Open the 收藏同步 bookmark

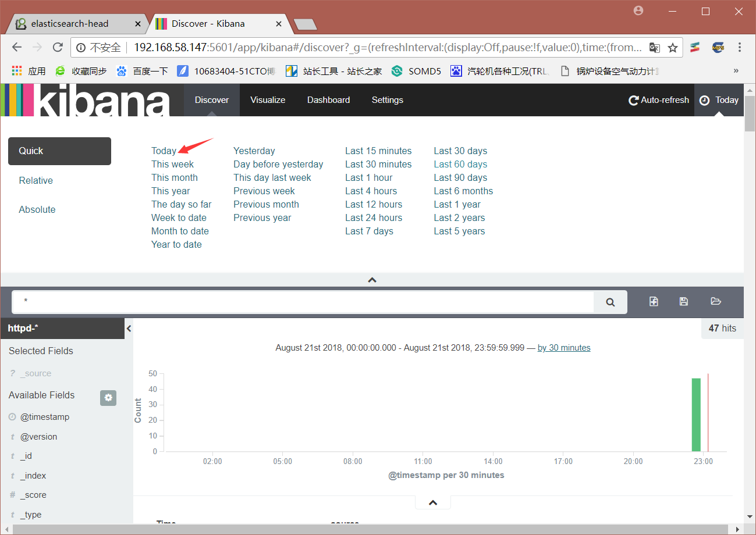[x=81, y=71]
